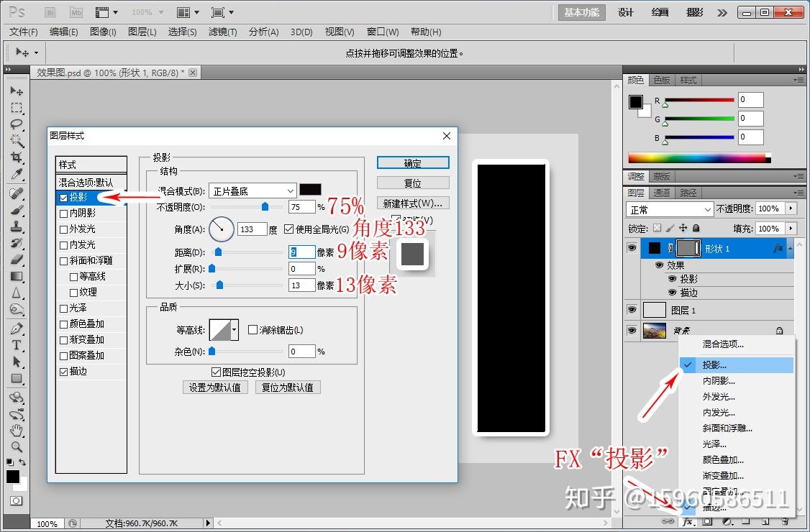Select the Lasso tool

pos(16,124)
